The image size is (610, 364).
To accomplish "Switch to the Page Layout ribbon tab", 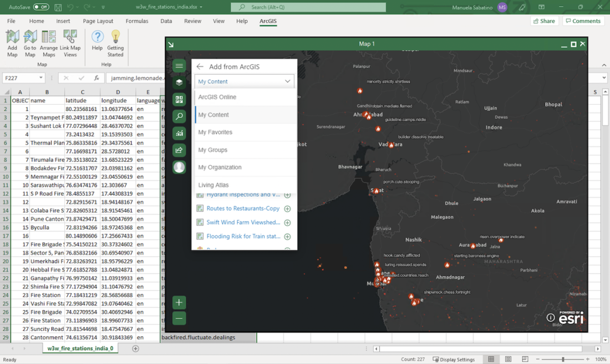I will pyautogui.click(x=98, y=21).
